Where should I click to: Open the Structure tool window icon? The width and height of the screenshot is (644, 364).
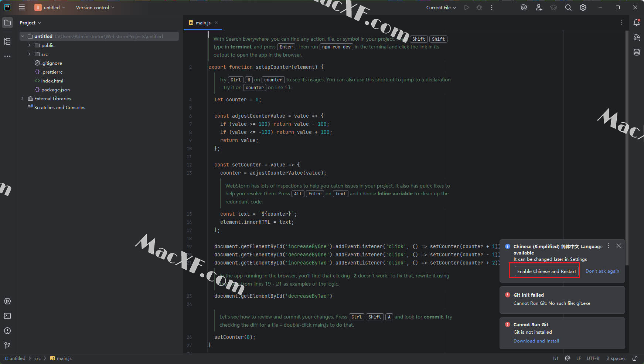[x=7, y=41]
